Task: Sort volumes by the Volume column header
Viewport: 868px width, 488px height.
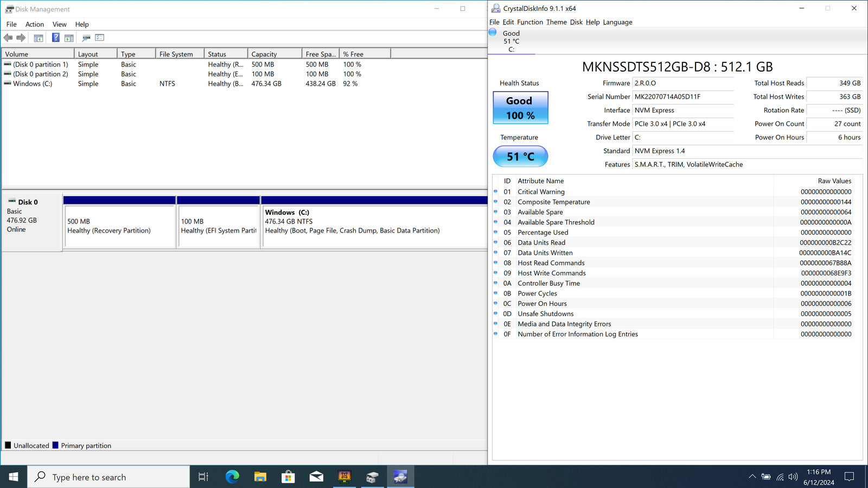Action: click(x=38, y=54)
